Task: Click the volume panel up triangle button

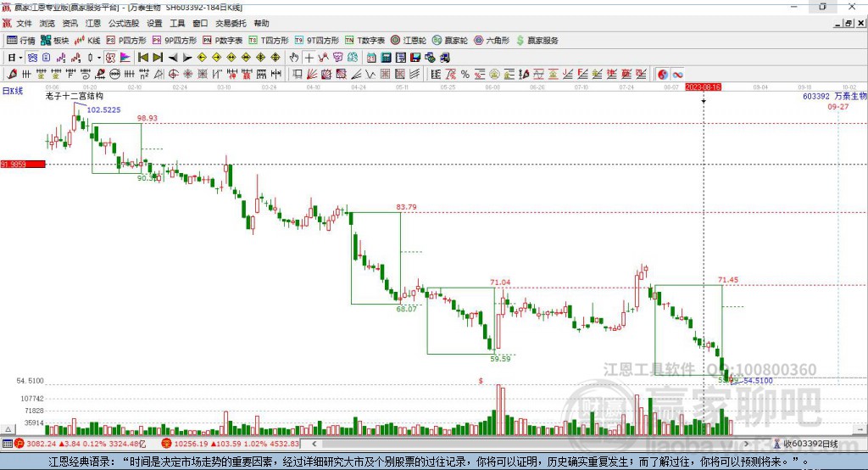Action: [8, 429]
